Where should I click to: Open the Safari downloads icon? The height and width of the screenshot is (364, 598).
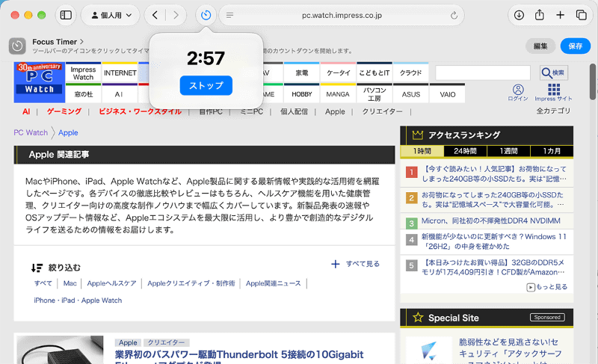pyautogui.click(x=519, y=15)
